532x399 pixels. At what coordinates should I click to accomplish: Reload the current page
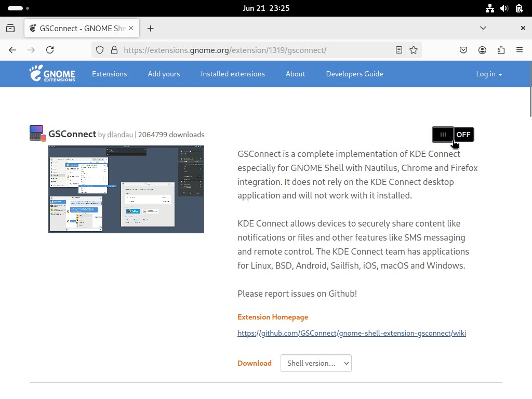[50, 50]
